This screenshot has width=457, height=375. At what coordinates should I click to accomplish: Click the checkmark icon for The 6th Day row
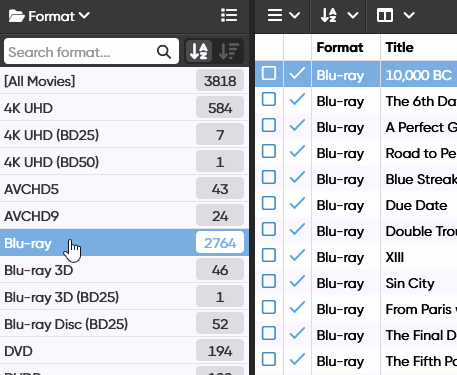click(297, 99)
